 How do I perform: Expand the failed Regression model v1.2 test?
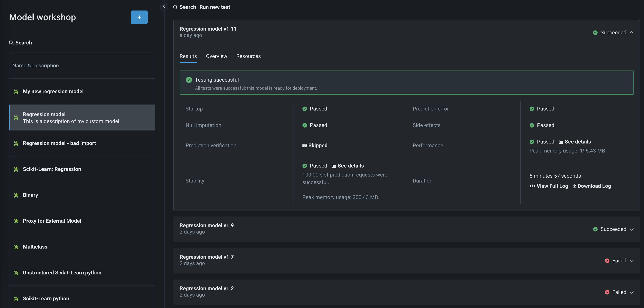tap(631, 292)
